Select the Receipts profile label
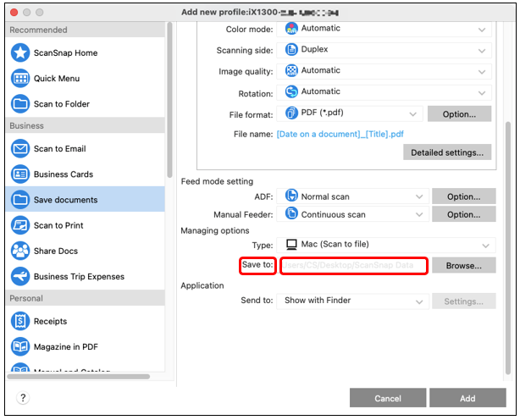This screenshot has height=420, width=520. pyautogui.click(x=51, y=321)
